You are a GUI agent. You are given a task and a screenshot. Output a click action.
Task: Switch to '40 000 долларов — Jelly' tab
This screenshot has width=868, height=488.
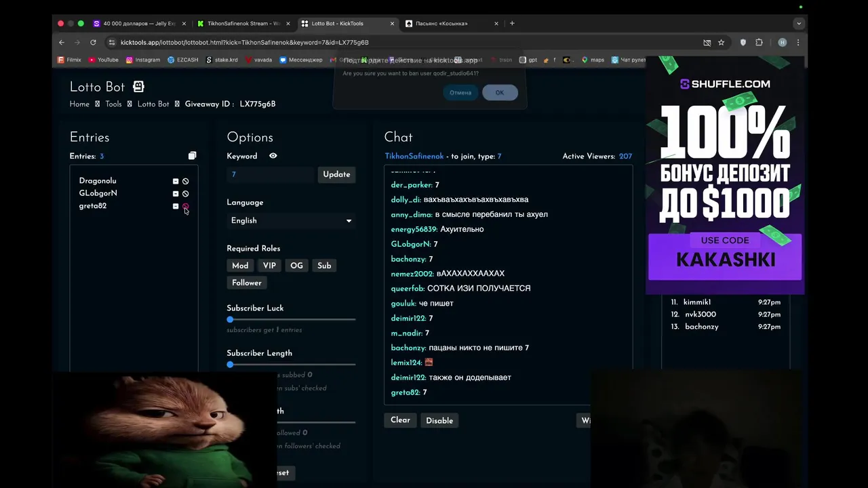pyautogui.click(x=140, y=23)
